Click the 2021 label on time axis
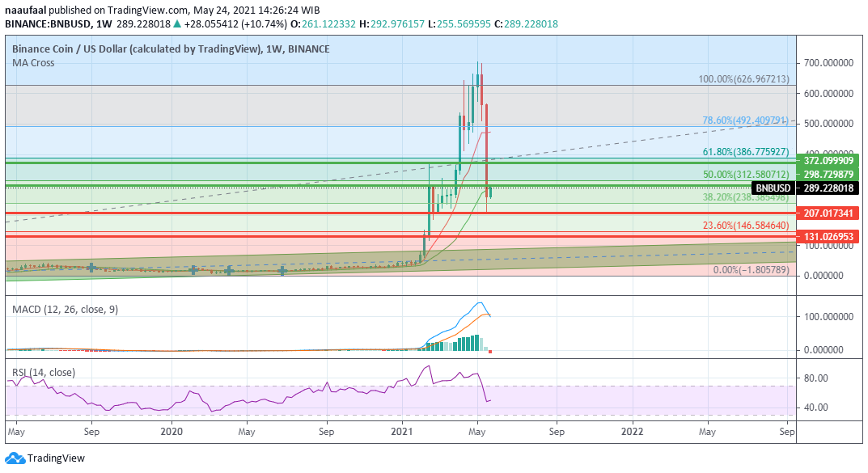This screenshot has height=473, width=868. 401,432
